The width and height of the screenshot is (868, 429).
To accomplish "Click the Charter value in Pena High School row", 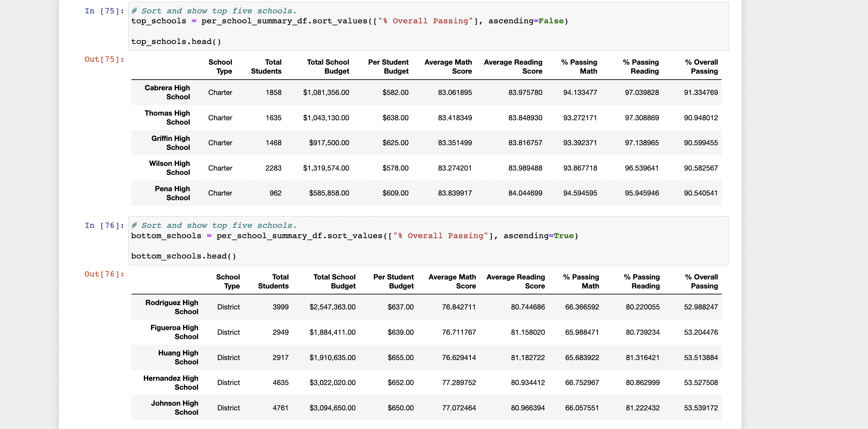I will (220, 193).
